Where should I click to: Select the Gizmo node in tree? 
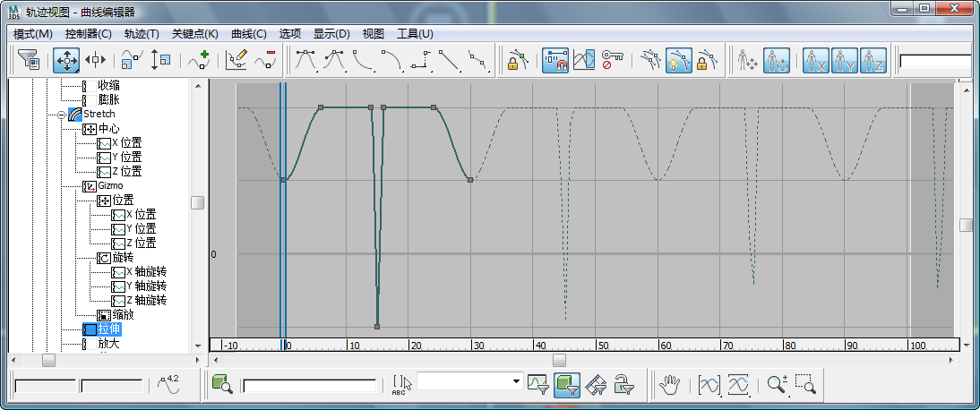[x=110, y=185]
